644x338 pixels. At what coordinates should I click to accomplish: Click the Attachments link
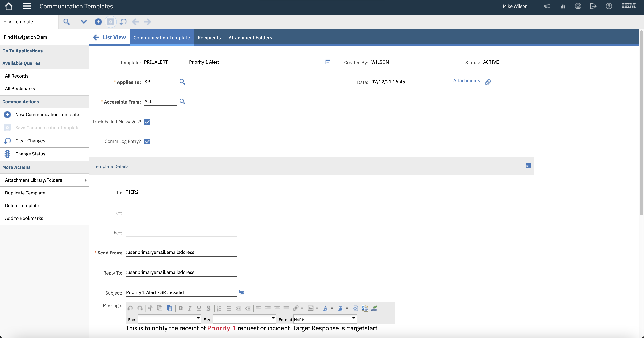(x=466, y=81)
